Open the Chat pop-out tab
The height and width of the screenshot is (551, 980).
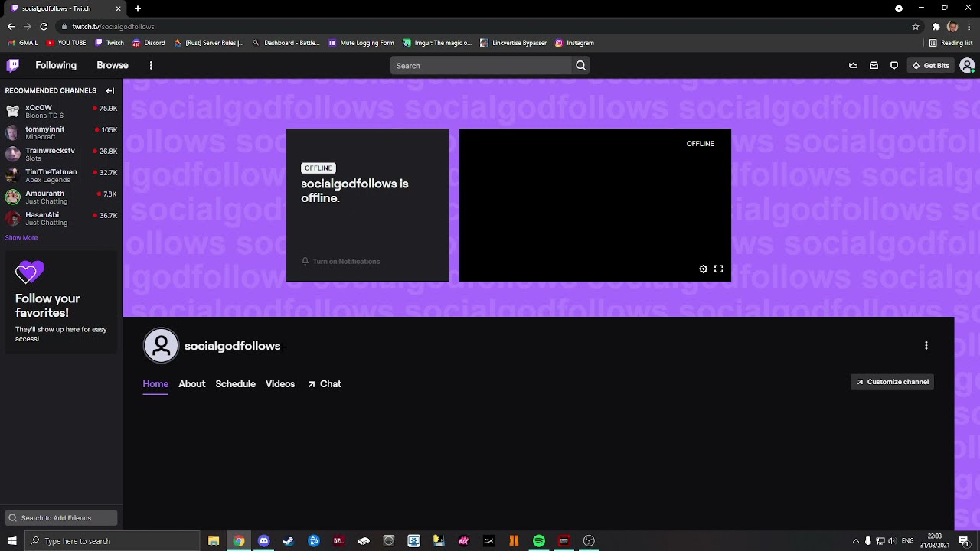coord(325,384)
